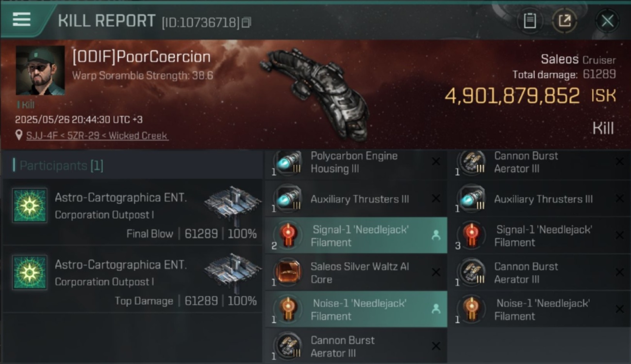Open Final Blow Astro-Cartographica ENT. entry
Image resolution: width=631 pixels, height=364 pixels.
pyautogui.click(x=132, y=213)
